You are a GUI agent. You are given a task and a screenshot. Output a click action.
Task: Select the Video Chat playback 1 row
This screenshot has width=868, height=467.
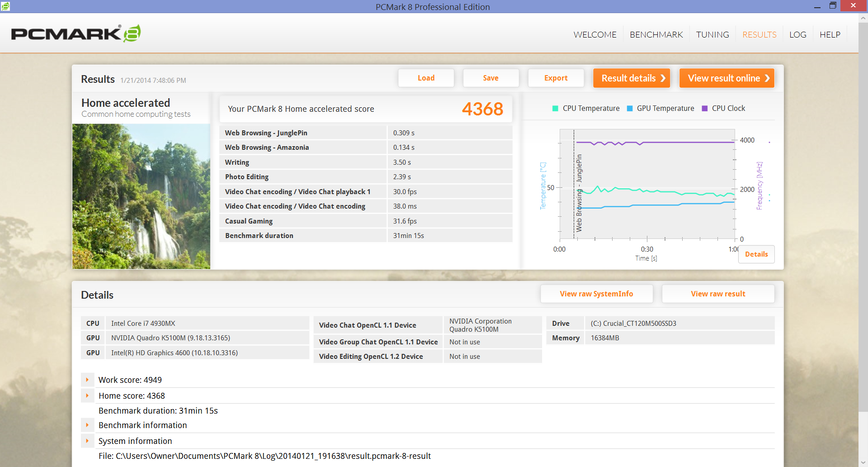click(366, 191)
